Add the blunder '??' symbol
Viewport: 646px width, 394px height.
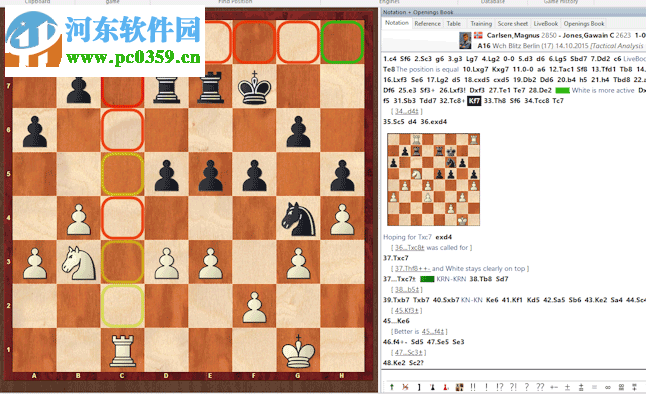[540, 387]
